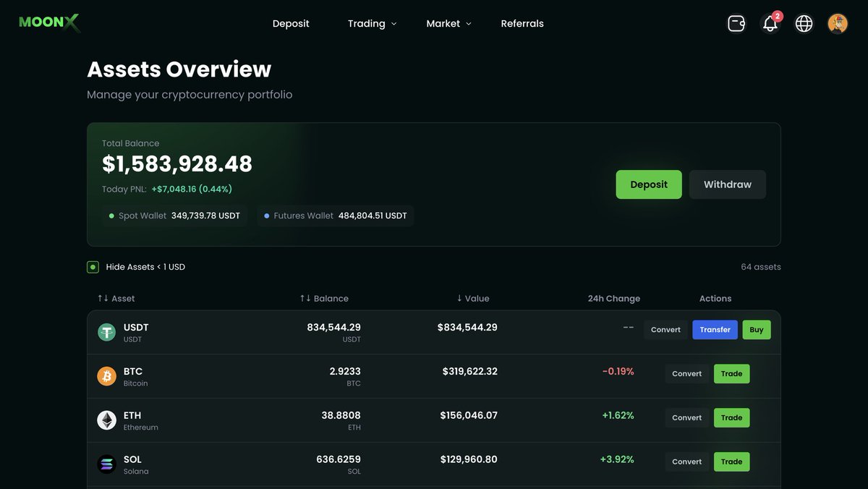Open the wallet icon in header

coord(736,23)
